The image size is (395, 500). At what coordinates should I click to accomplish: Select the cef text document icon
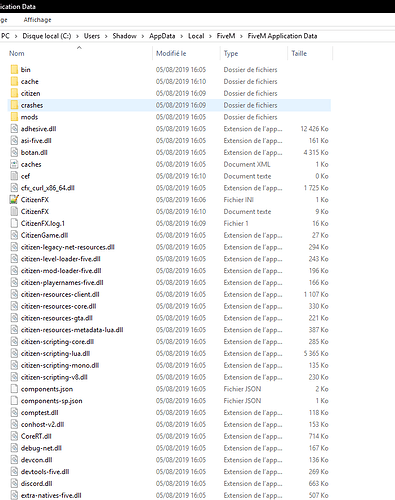[x=14, y=176]
